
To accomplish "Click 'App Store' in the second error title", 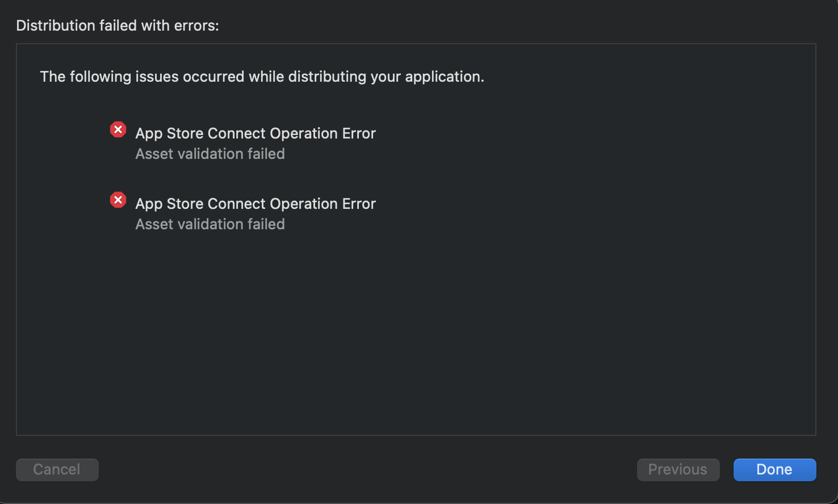I will [170, 204].
